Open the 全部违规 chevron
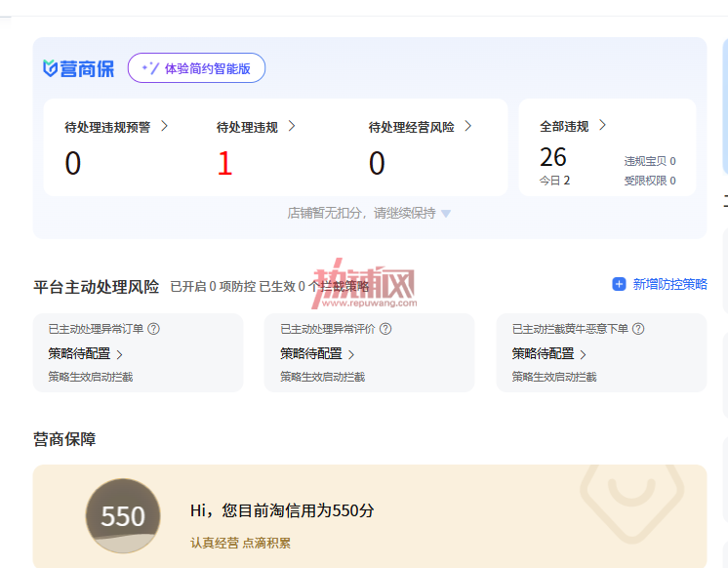This screenshot has height=568, width=728. click(x=602, y=125)
